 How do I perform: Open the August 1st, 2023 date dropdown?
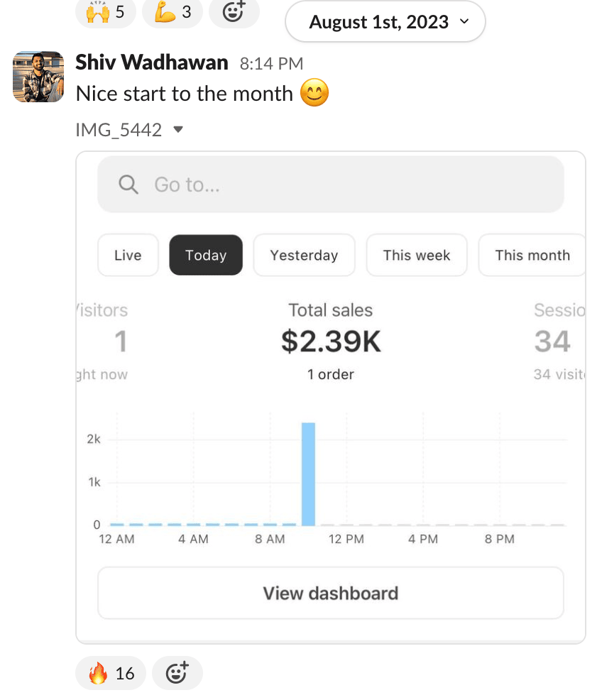(385, 22)
